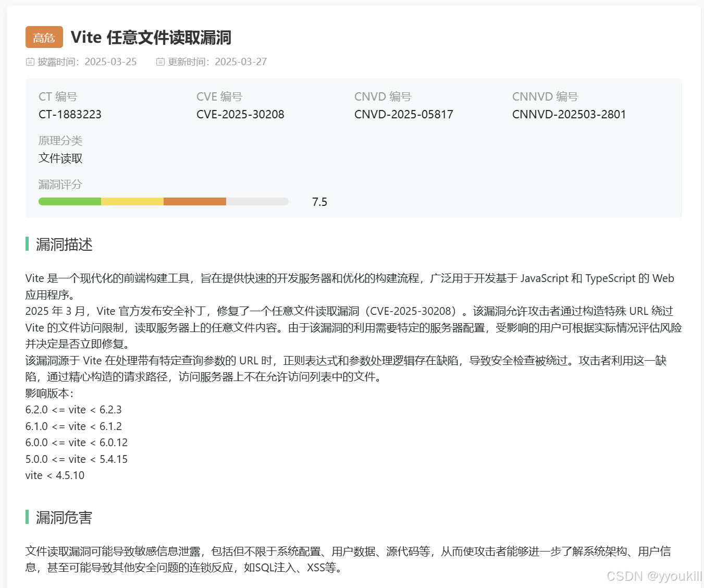The width and height of the screenshot is (704, 588).
Task: Select the CVE-2025-30208 identifier
Action: point(240,114)
